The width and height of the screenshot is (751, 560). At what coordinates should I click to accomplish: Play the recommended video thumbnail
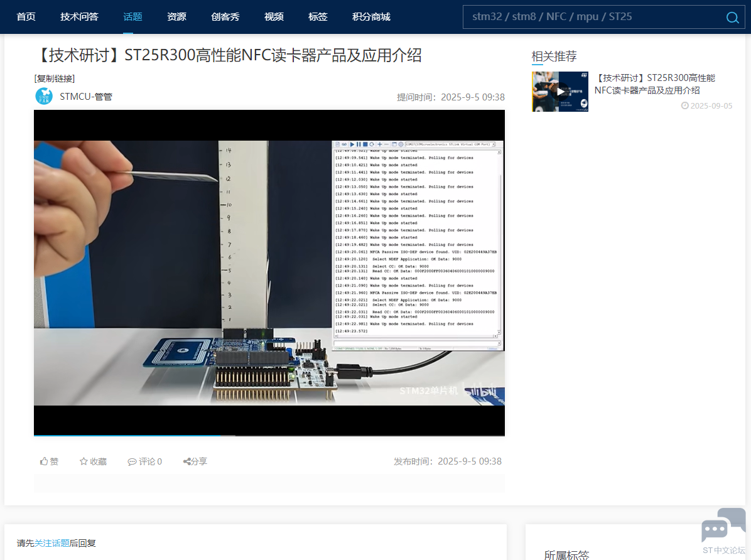[x=560, y=92]
